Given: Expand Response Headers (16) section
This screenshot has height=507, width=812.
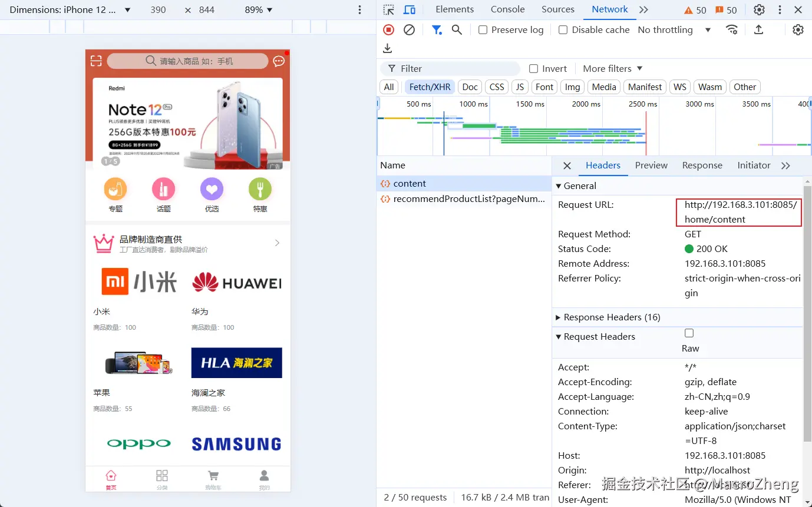Looking at the screenshot, I should [x=608, y=317].
